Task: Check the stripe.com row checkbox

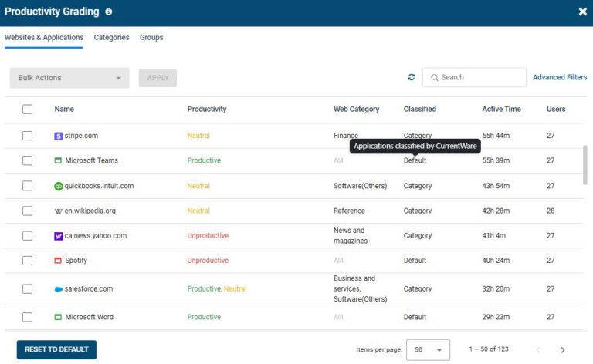Action: pyautogui.click(x=27, y=136)
